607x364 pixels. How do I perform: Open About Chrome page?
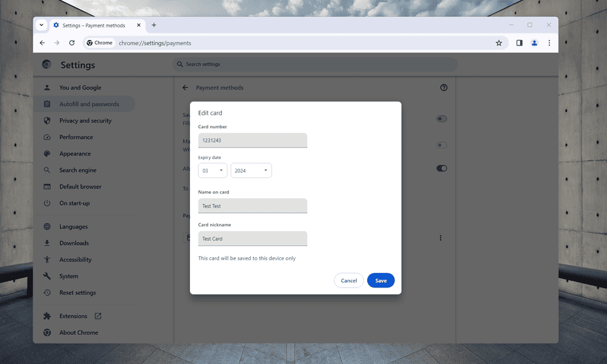(78, 332)
